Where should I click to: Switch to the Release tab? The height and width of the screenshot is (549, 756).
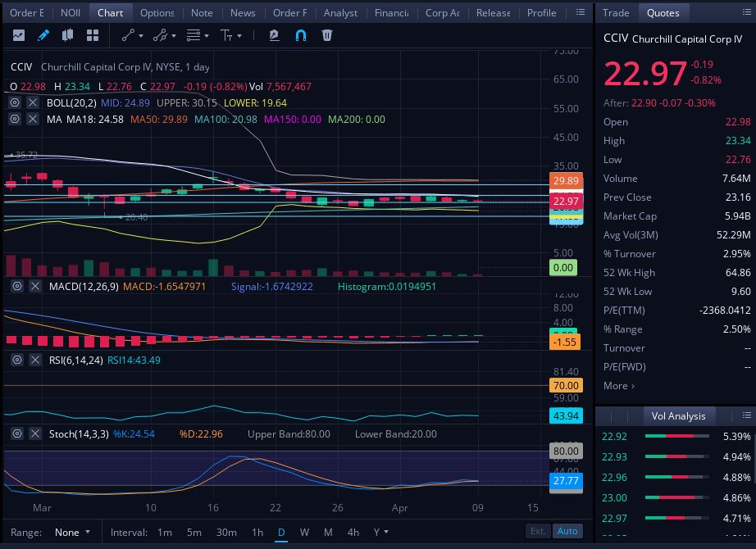(x=493, y=13)
